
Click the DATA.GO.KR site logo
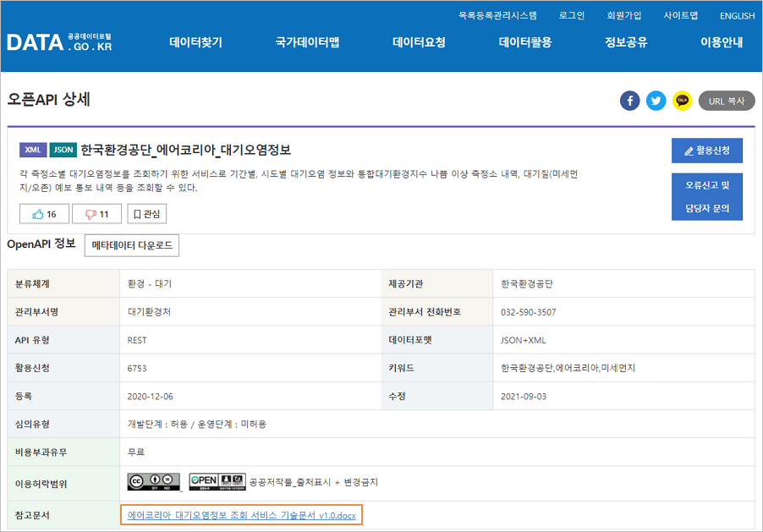pyautogui.click(x=59, y=43)
